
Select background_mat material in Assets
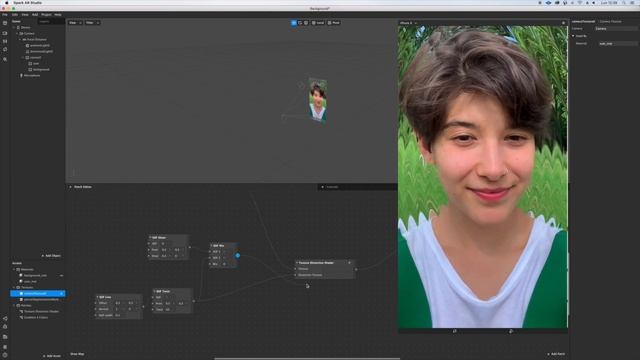[x=35, y=276]
